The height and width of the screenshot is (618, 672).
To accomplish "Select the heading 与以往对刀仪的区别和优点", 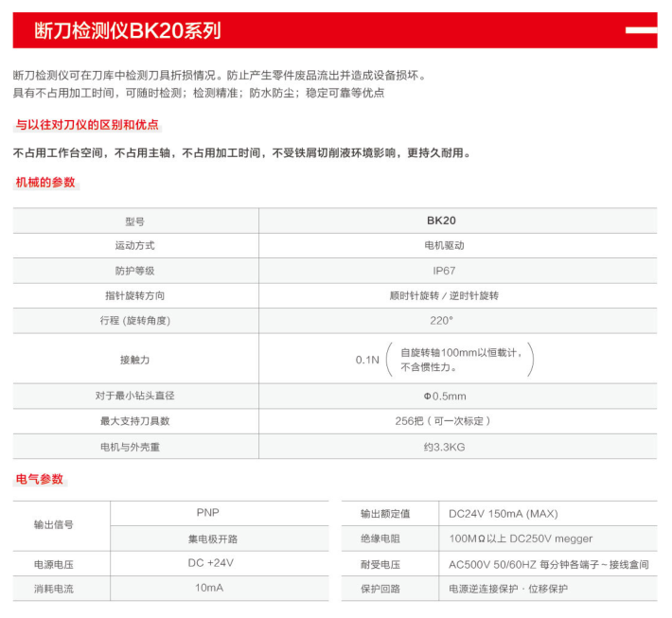I will [x=87, y=125].
